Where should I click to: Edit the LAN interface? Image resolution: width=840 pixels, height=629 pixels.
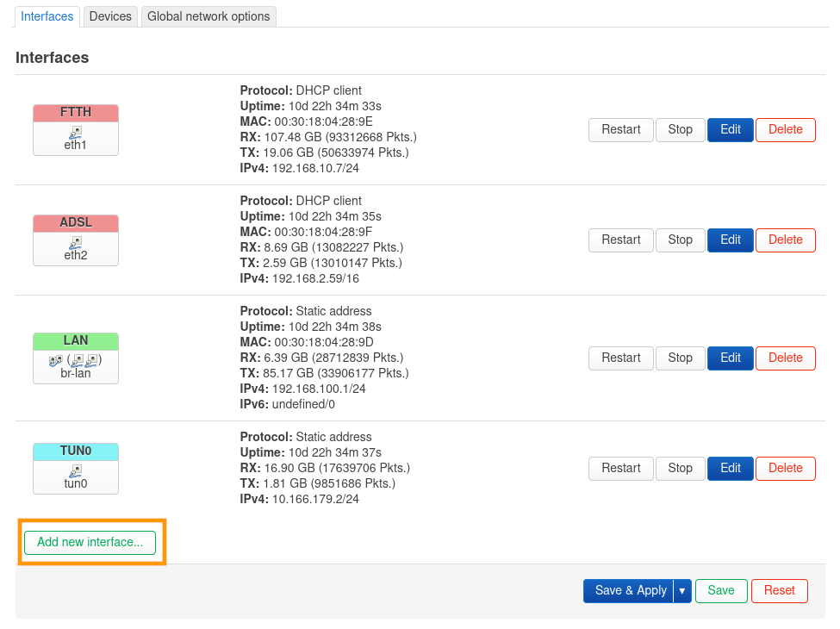731,358
